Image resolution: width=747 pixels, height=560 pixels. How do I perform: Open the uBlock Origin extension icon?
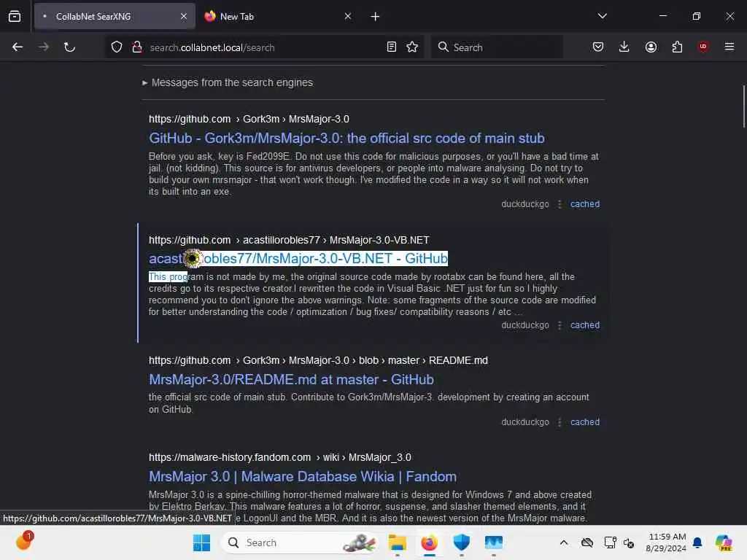[x=703, y=47]
